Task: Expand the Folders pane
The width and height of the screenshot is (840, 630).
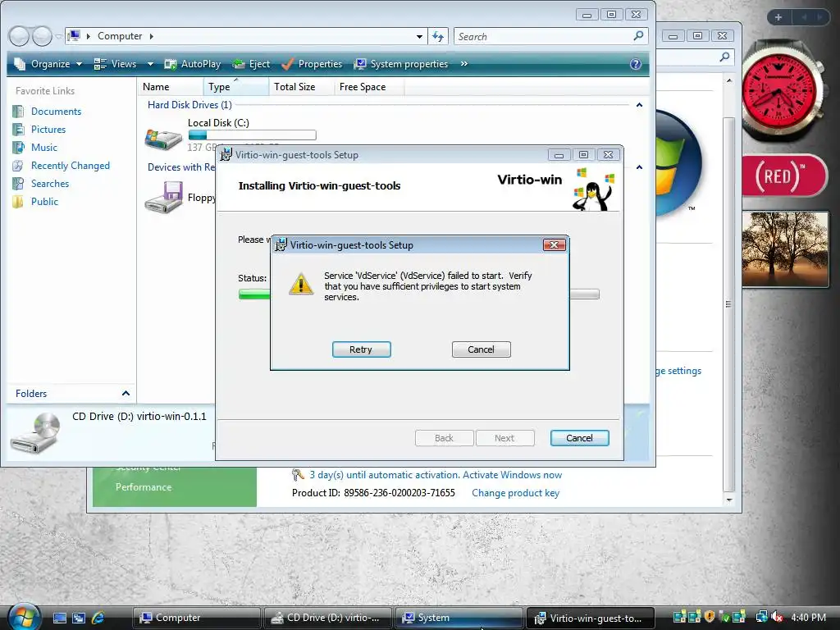Action: (x=126, y=393)
